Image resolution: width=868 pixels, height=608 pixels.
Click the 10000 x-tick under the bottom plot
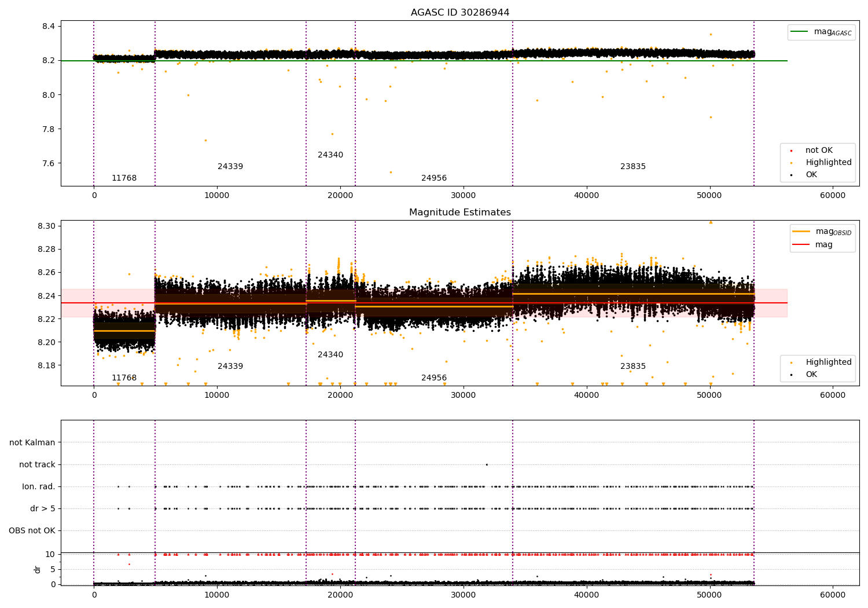tap(217, 595)
